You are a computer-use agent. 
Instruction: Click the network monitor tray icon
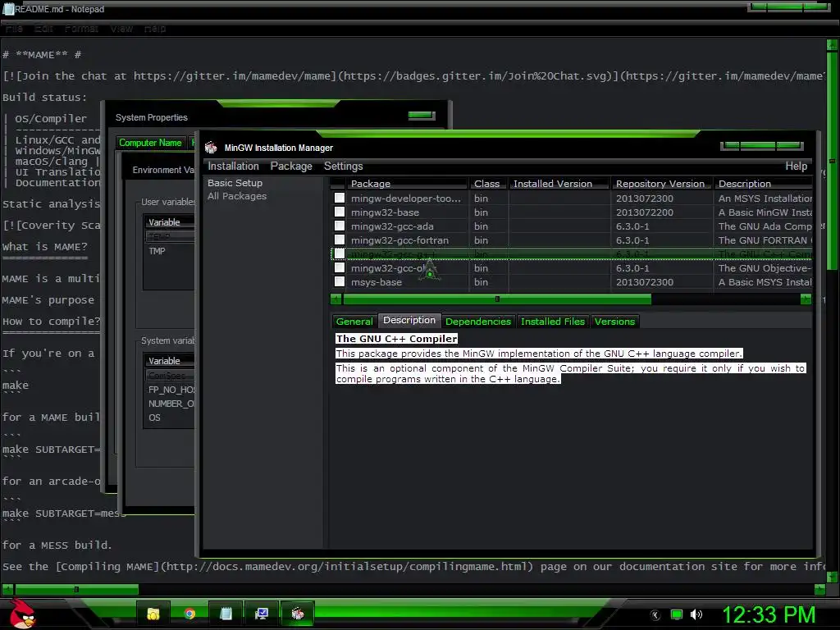(677, 614)
